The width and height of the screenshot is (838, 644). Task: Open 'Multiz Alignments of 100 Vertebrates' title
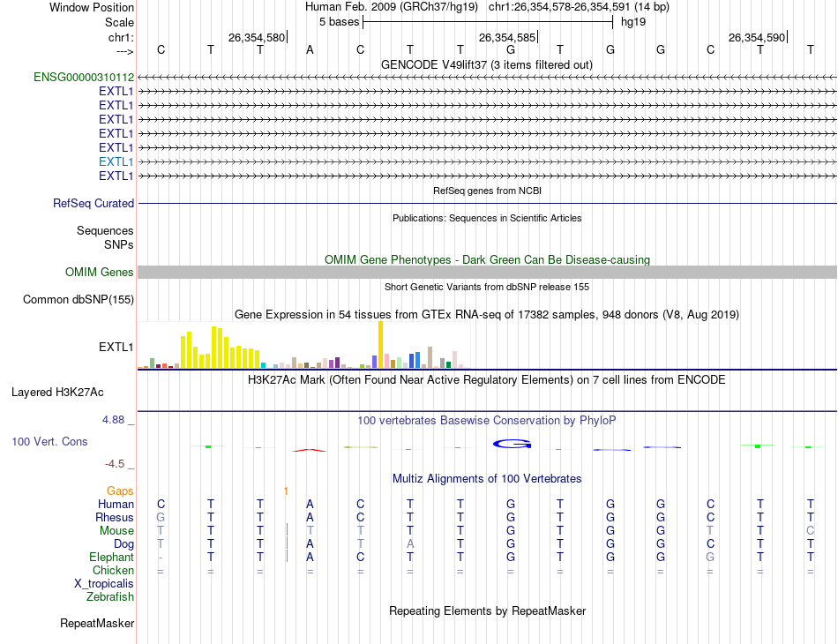pyautogui.click(x=487, y=479)
